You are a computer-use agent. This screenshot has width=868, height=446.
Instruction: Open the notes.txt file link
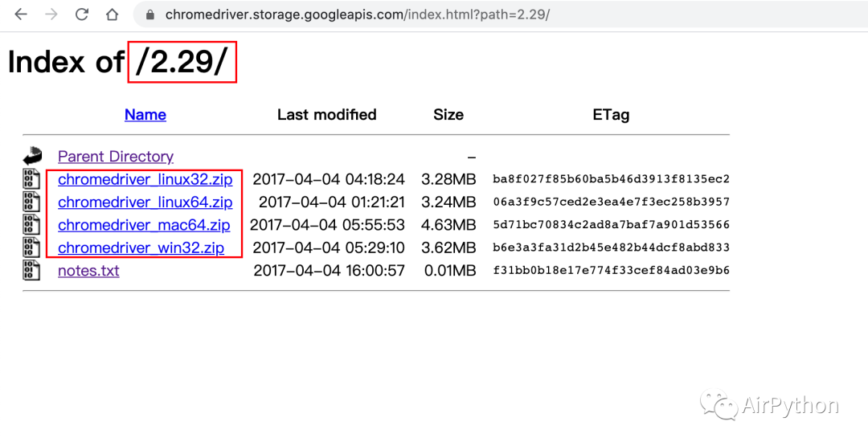pyautogui.click(x=88, y=271)
